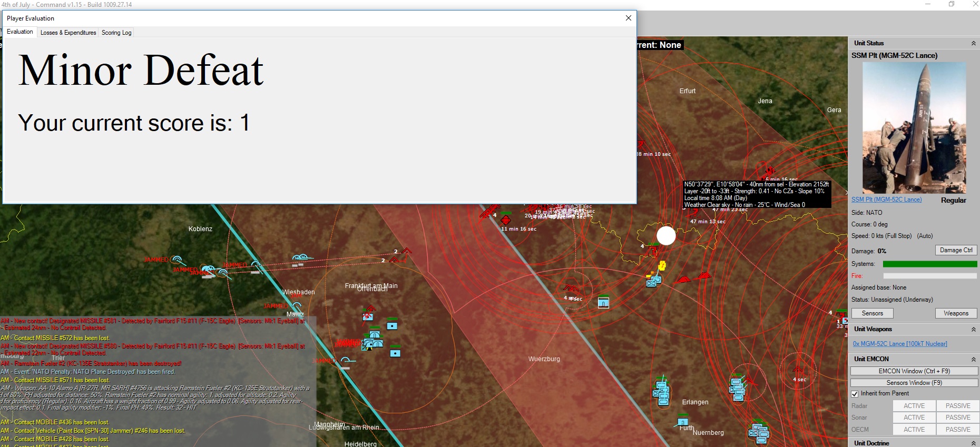Click the black coordinate and weather tooltip

pos(757,194)
